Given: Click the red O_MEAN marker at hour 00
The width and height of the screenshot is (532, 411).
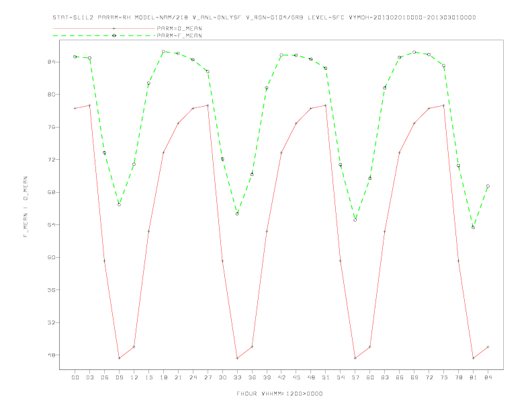Looking at the screenshot, I should pos(75,108).
